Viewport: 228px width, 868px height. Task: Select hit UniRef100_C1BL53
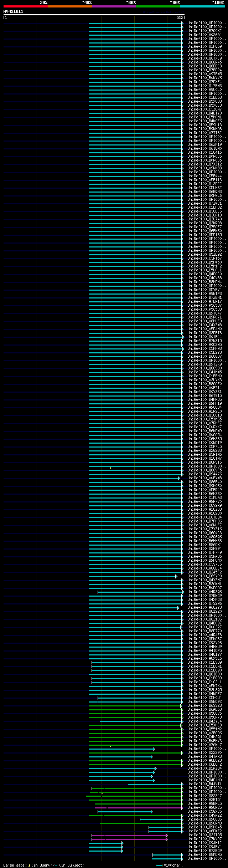click(x=204, y=98)
